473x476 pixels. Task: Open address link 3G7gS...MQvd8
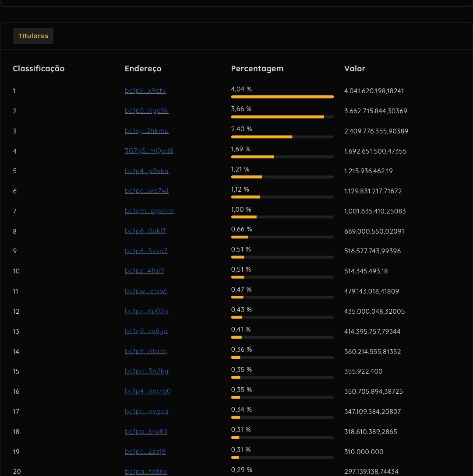[x=149, y=150]
